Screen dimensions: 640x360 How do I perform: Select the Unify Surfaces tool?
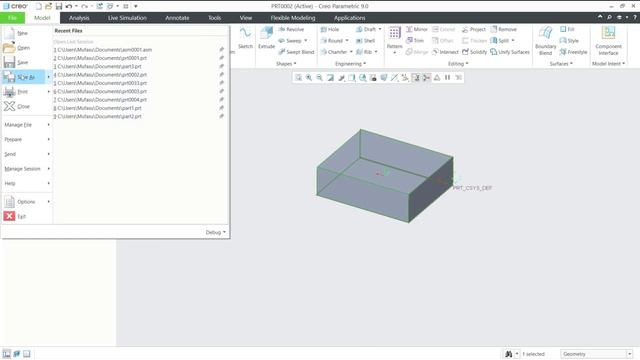[510, 52]
